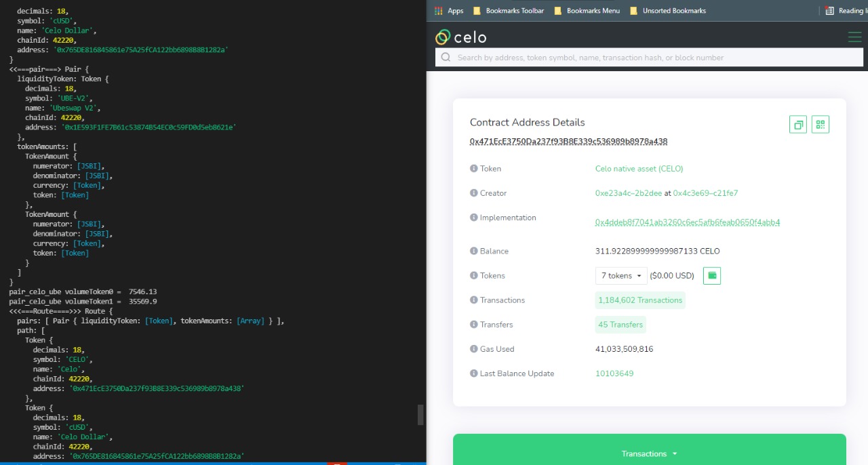
Task: Click the green wallet icon beside tokens
Action: click(x=712, y=275)
